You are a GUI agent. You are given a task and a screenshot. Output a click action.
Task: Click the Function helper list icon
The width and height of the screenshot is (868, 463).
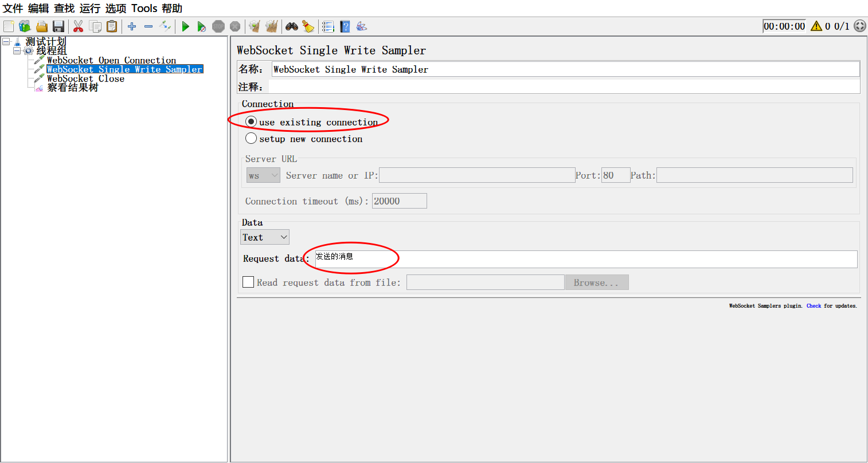[328, 26]
